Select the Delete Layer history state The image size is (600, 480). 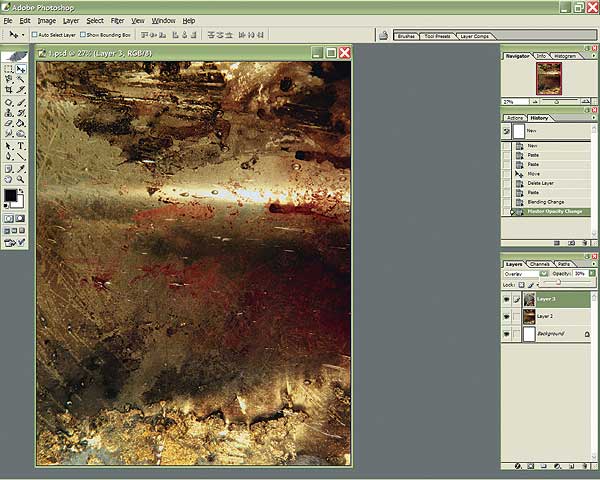540,182
